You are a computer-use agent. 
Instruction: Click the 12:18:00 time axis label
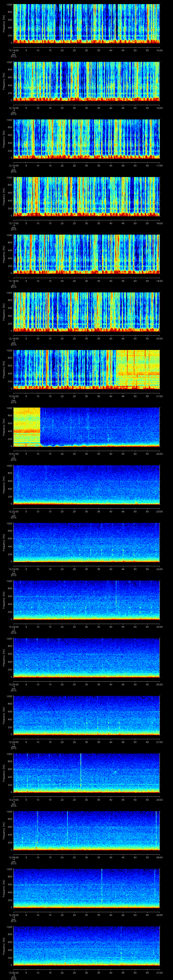[14, 281]
